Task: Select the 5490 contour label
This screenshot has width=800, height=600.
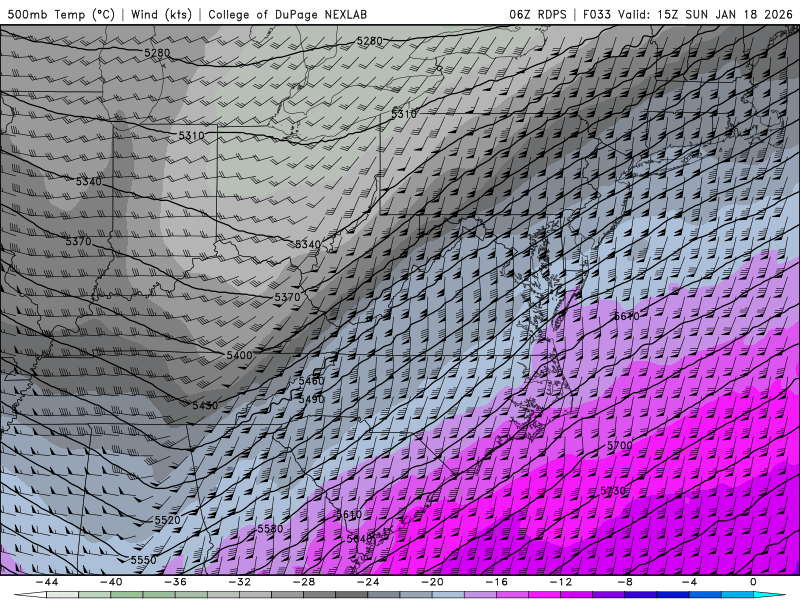Action: pyautogui.click(x=311, y=399)
